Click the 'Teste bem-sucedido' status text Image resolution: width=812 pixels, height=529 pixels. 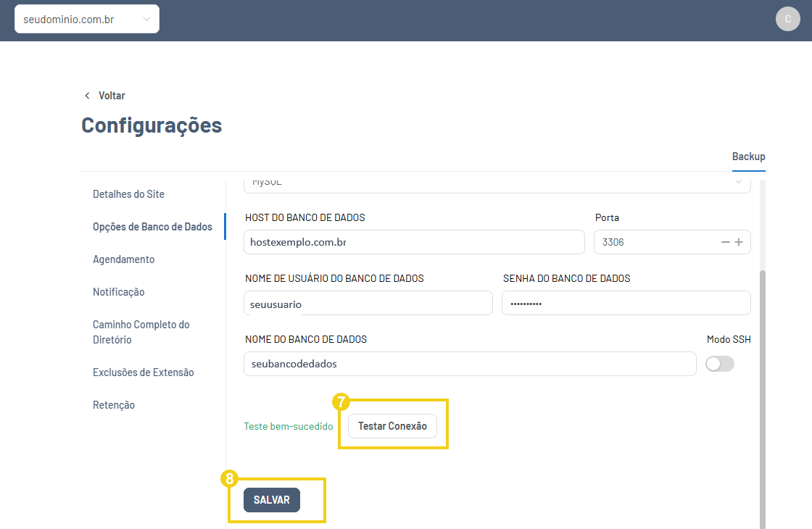(x=289, y=427)
